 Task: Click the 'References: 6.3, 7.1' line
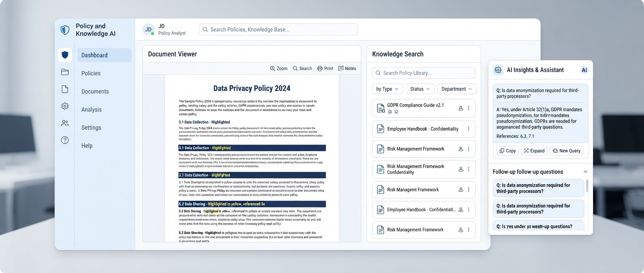coord(516,136)
